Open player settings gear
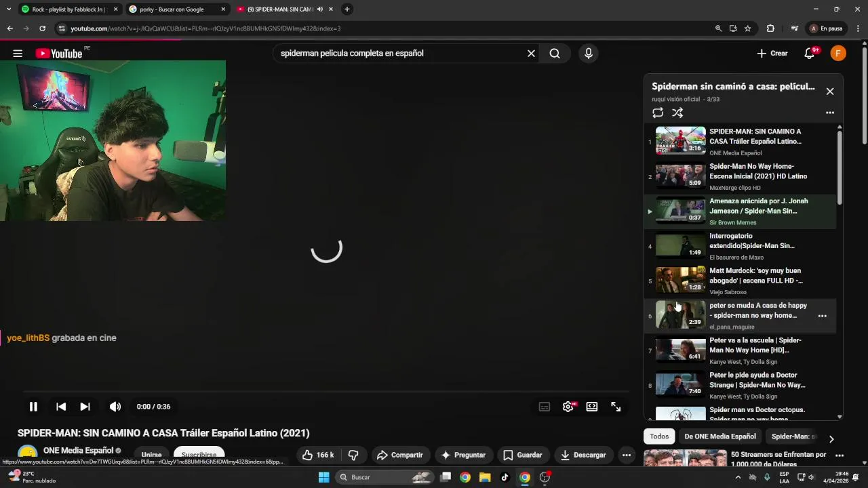 (x=568, y=407)
